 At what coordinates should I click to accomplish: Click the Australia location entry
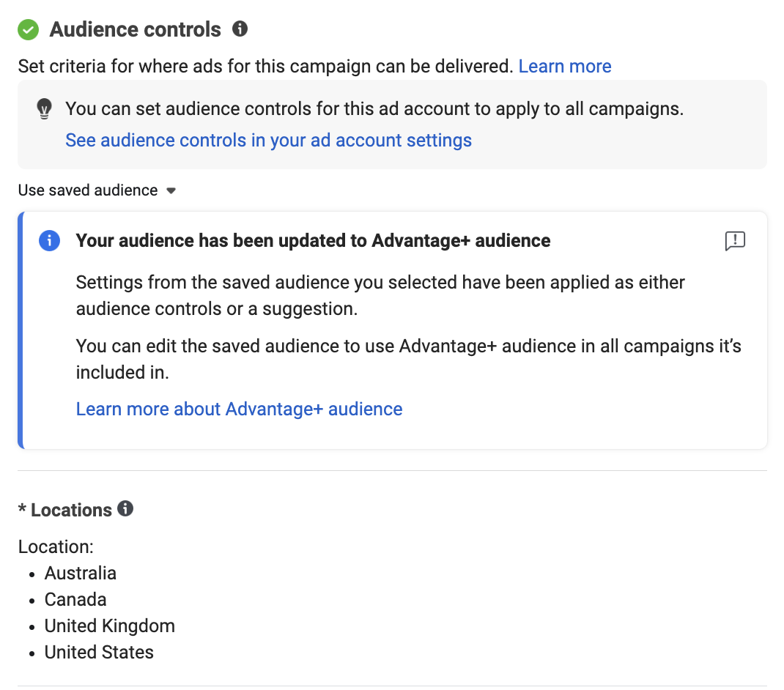pyautogui.click(x=81, y=573)
